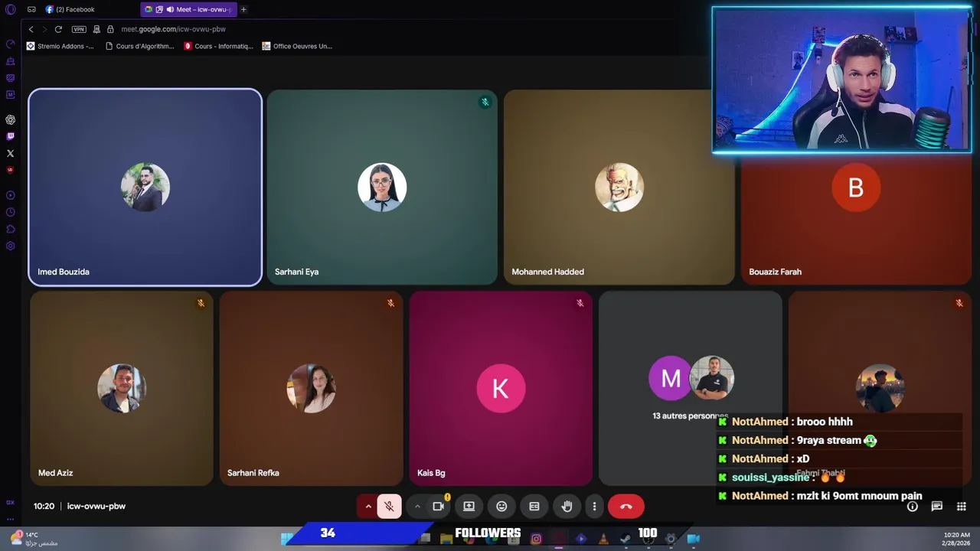The height and width of the screenshot is (551, 980).
Task: Start presenting your screen
Action: click(x=469, y=506)
